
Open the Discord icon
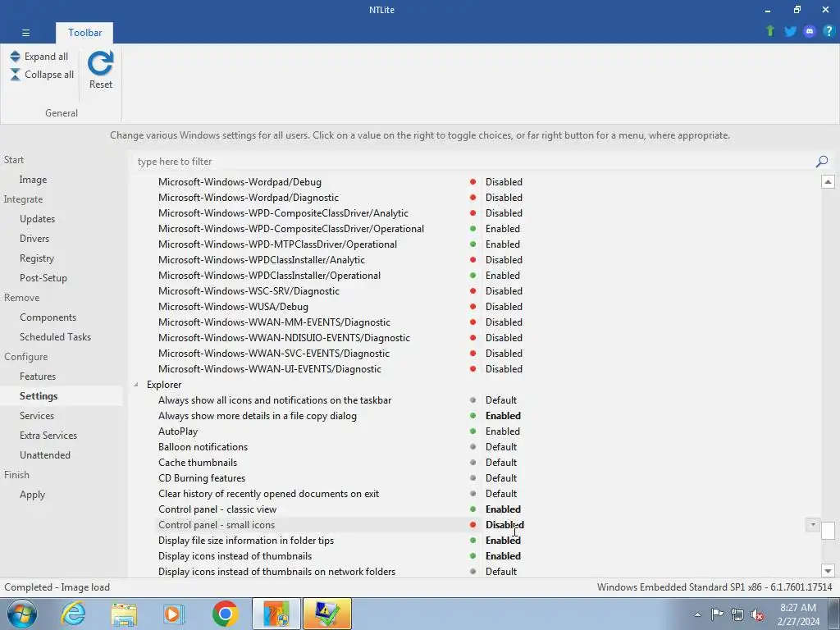point(810,31)
